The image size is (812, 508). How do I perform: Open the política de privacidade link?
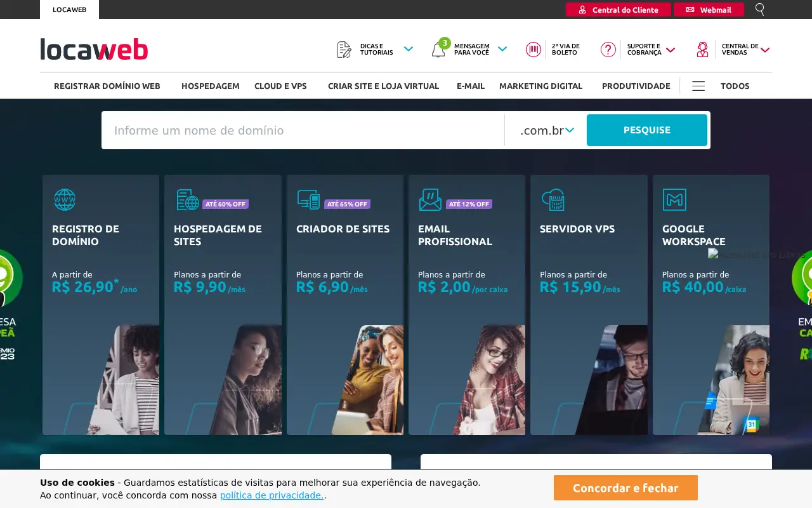pyautogui.click(x=272, y=495)
